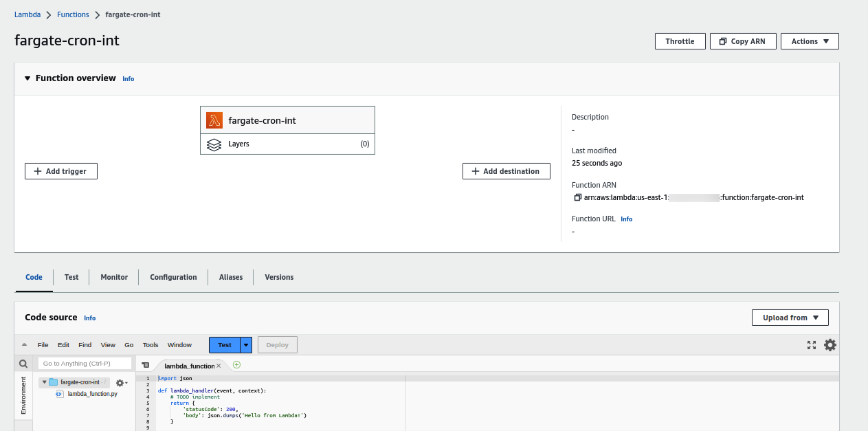Click the Lambda function icon in the overview

pyautogui.click(x=214, y=120)
